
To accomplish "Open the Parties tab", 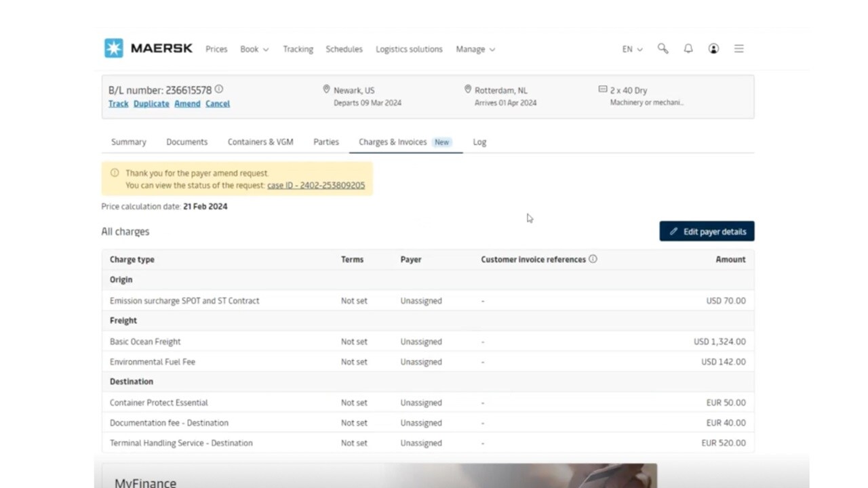I will pos(326,142).
